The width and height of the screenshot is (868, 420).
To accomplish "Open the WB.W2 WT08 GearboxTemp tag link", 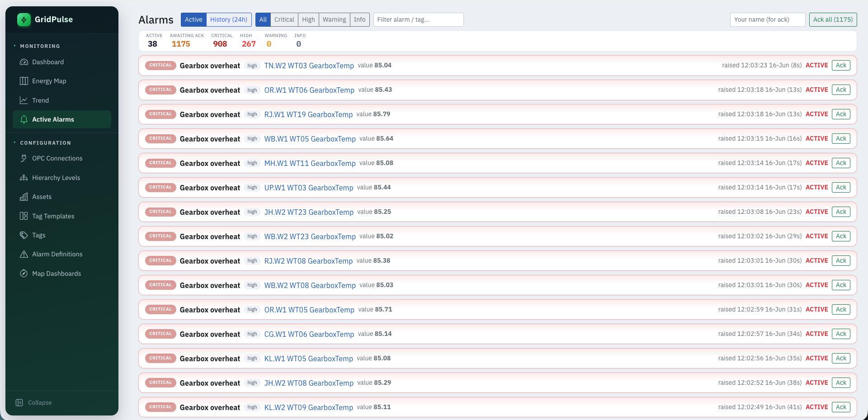I will 310,285.
